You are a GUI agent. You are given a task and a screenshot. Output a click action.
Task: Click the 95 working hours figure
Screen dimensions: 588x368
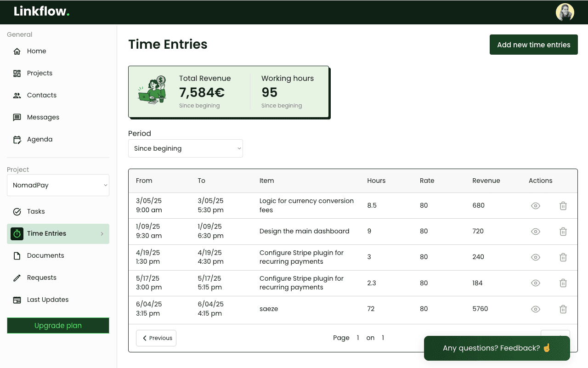pyautogui.click(x=269, y=92)
